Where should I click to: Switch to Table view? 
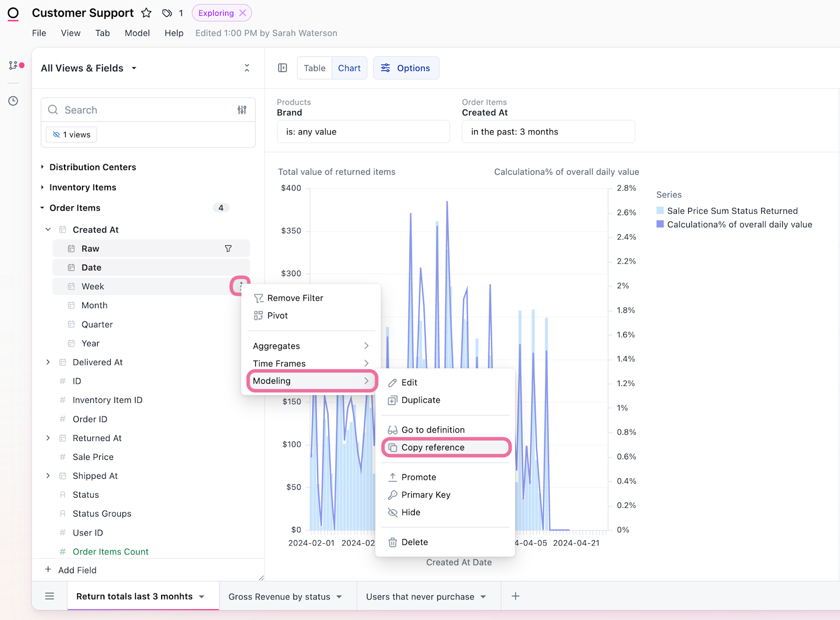314,68
